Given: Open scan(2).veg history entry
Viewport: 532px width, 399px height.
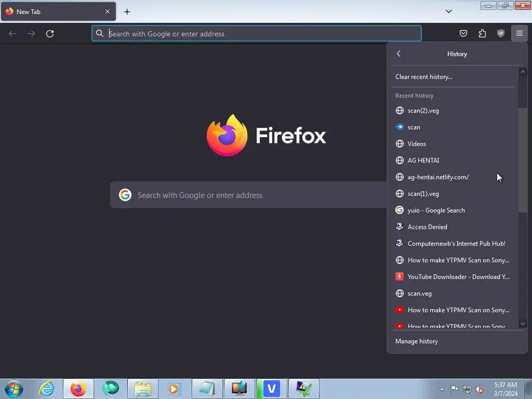Looking at the screenshot, I should point(453,111).
